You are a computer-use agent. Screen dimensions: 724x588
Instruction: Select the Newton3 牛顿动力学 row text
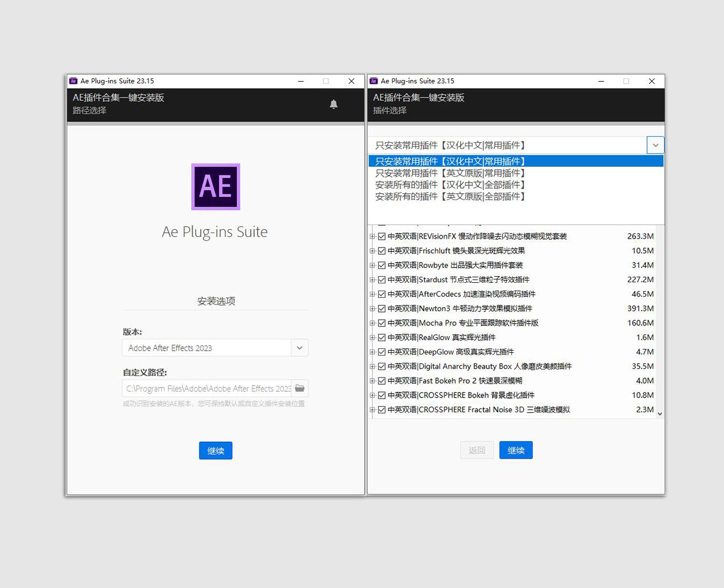(x=460, y=309)
